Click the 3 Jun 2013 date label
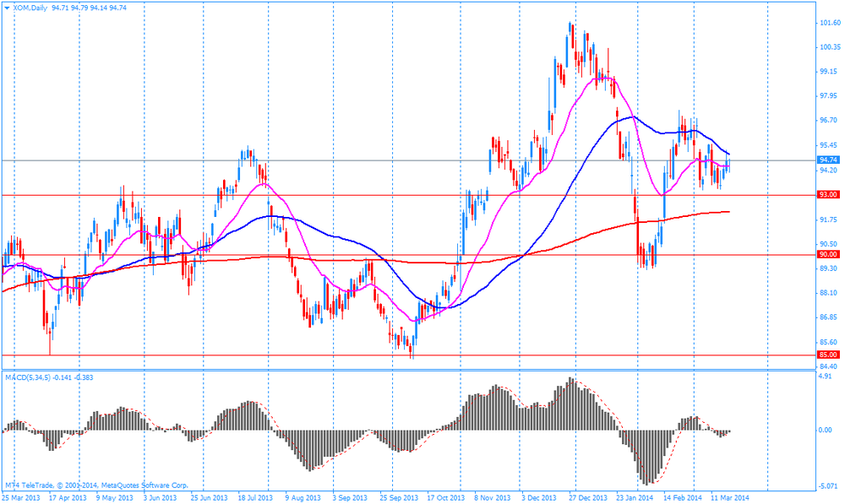Screen dimensions: 845x504 160,497
